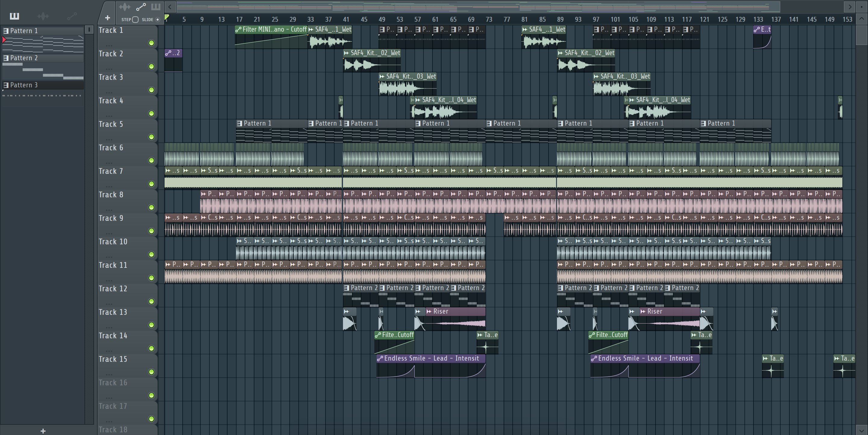868x435 pixels.
Task: Mute Track 3 with its green light
Action: pos(151,90)
